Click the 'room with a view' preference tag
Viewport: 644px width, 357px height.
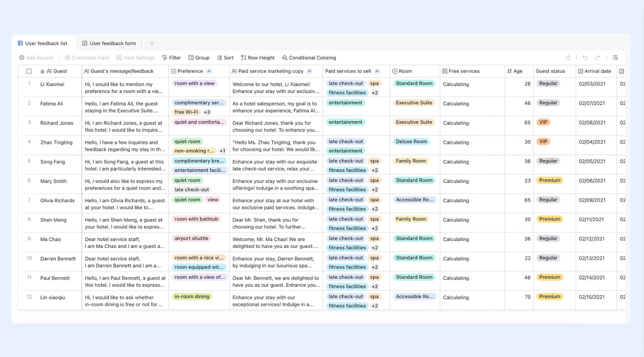(x=195, y=84)
